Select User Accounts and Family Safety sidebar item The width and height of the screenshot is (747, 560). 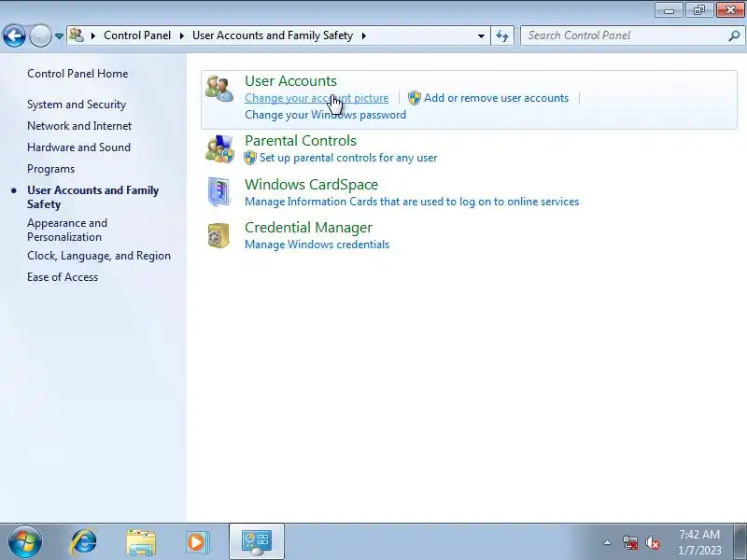coord(92,197)
